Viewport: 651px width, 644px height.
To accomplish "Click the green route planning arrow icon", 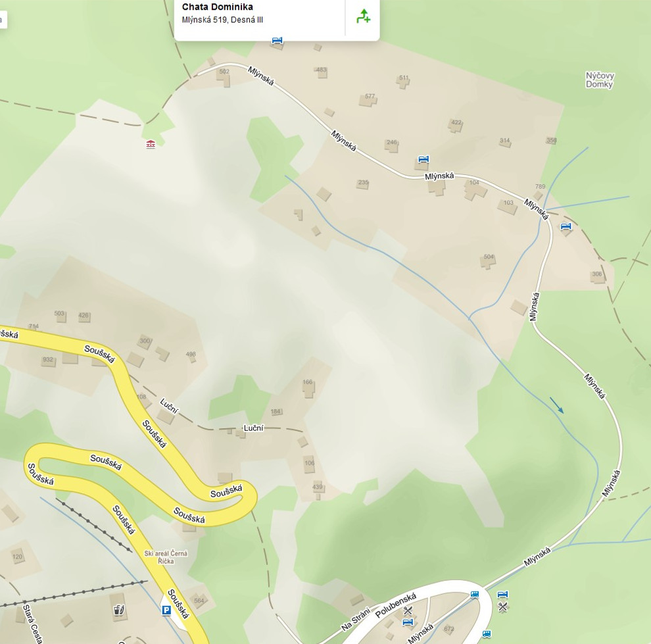I will pyautogui.click(x=363, y=16).
